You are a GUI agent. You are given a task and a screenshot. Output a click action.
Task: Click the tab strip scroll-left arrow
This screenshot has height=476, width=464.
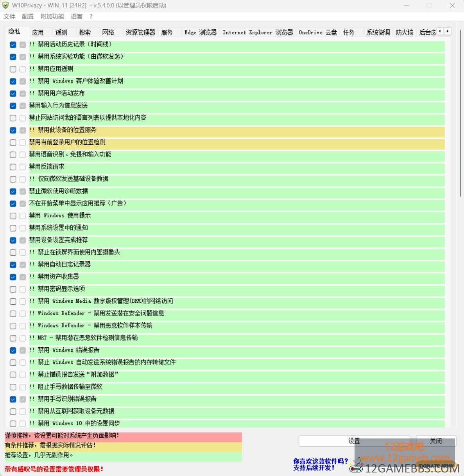coord(441,31)
